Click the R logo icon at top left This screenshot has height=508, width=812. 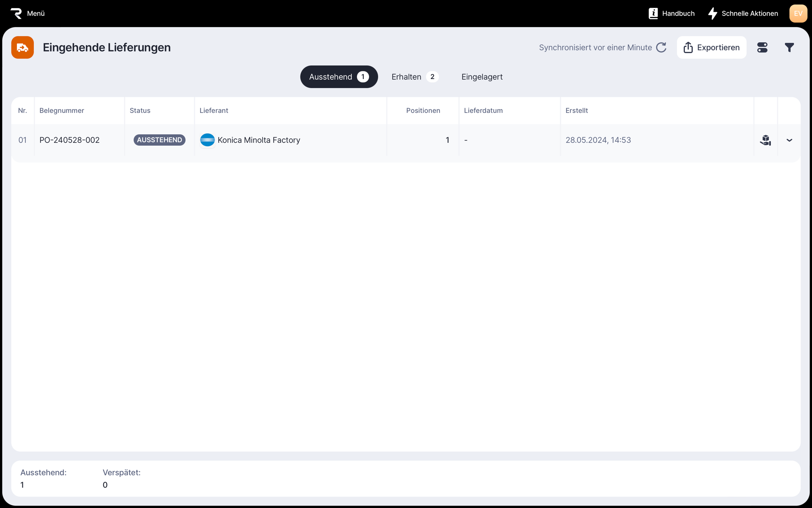(16, 13)
